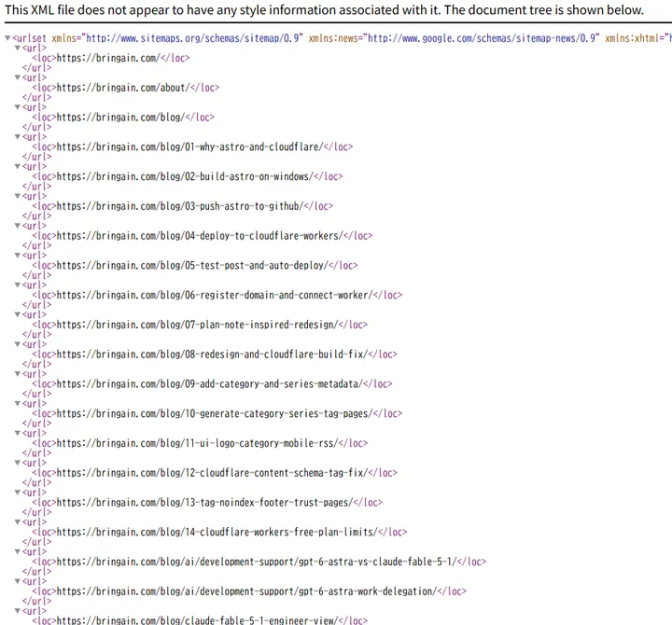
Task: Collapse url node for claude-fable-5-1-engineer-view
Action: tap(18, 610)
